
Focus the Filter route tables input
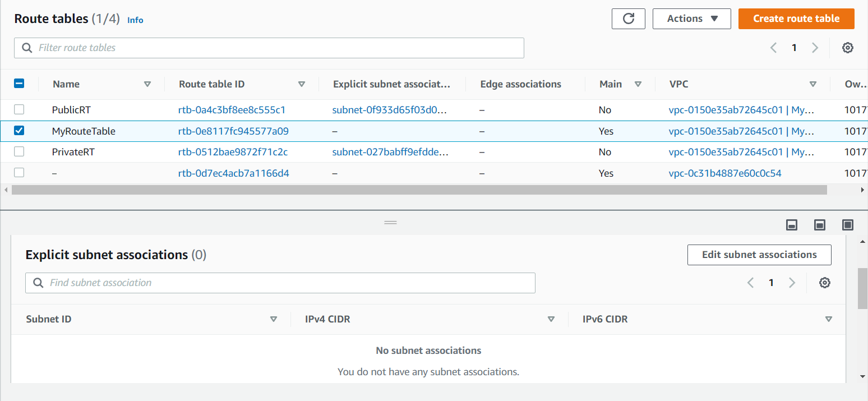pyautogui.click(x=269, y=48)
